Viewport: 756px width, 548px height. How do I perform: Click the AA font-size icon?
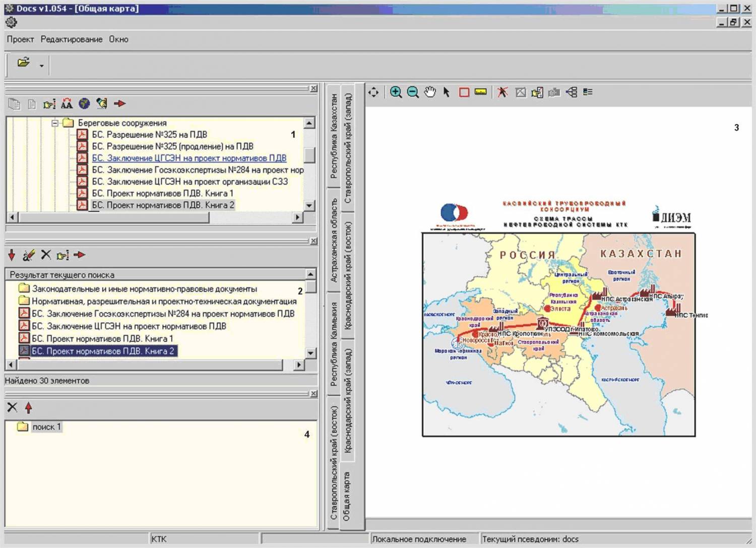(x=67, y=104)
